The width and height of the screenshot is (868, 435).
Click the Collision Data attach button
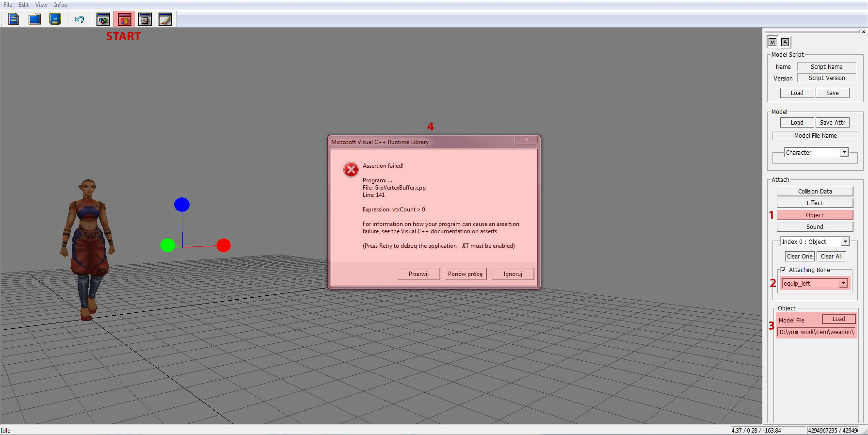coord(815,192)
